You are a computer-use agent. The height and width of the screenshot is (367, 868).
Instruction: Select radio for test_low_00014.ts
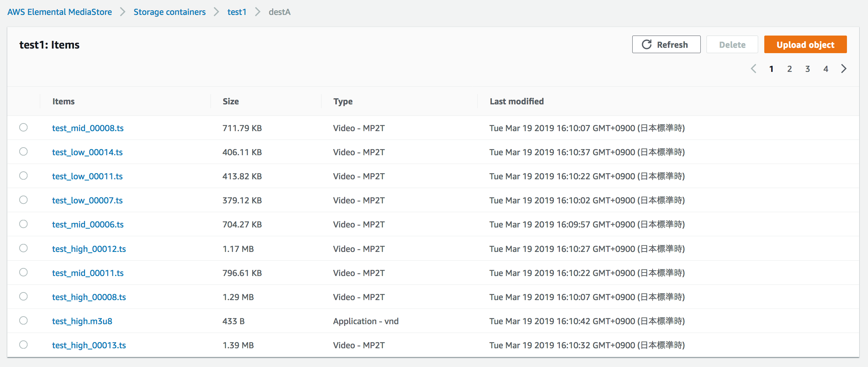pos(23,151)
